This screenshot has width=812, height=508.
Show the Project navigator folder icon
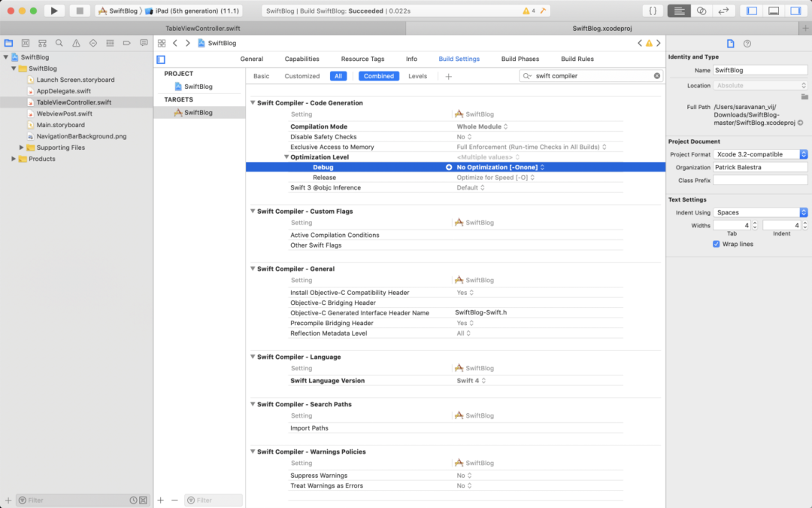(9, 43)
